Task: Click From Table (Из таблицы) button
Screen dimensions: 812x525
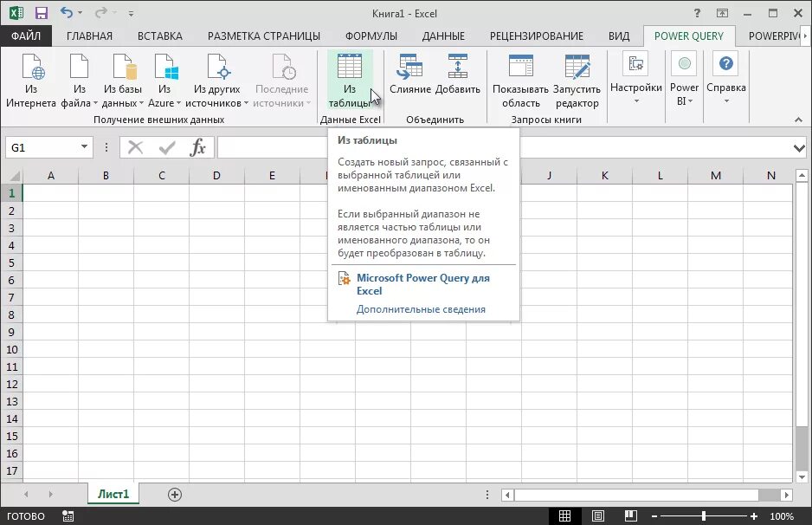Action: tap(350, 81)
